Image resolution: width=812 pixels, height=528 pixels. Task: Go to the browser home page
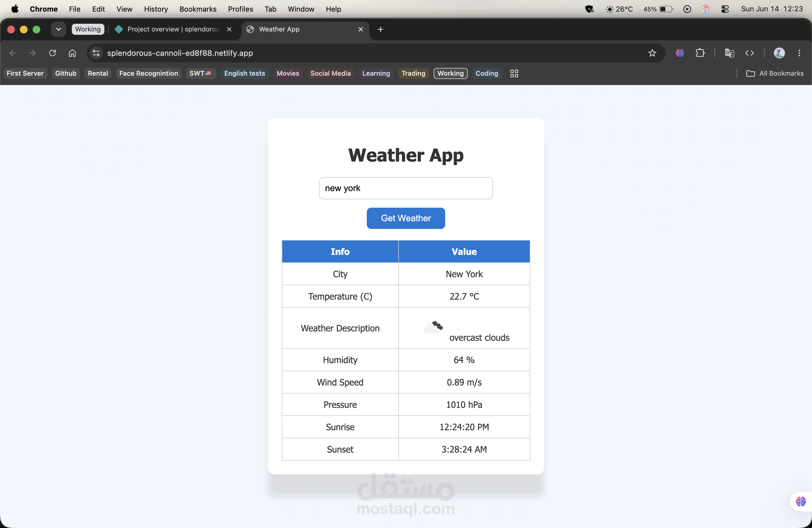[x=72, y=53]
